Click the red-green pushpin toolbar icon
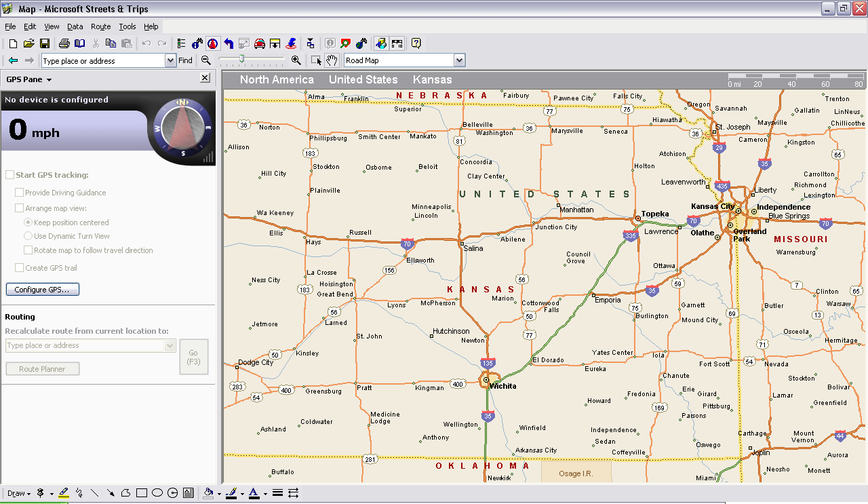 (x=346, y=43)
